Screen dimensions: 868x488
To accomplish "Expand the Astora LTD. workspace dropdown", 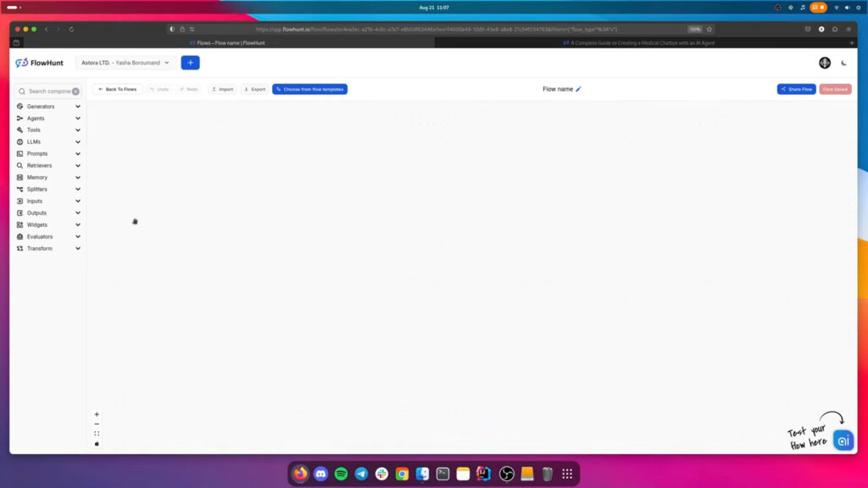I will tap(125, 63).
